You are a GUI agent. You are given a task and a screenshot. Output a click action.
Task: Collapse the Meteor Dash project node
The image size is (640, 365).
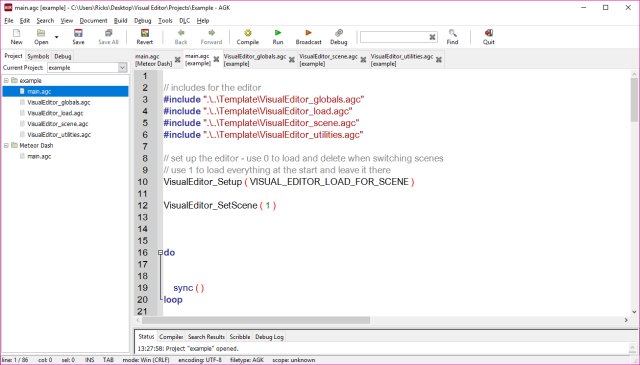point(6,145)
